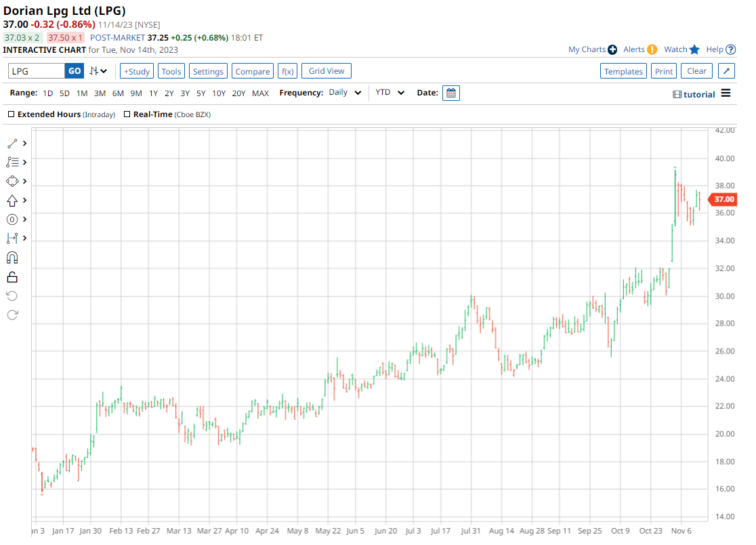Click the lock drawings icon
The width and height of the screenshot is (756, 545).
(13, 277)
